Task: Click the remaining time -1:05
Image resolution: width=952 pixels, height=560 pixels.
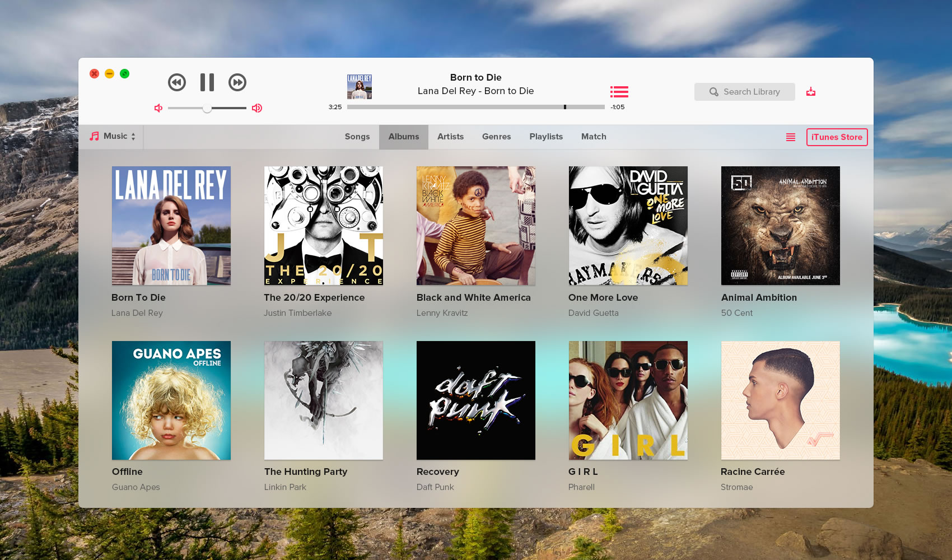Action: [x=618, y=107]
